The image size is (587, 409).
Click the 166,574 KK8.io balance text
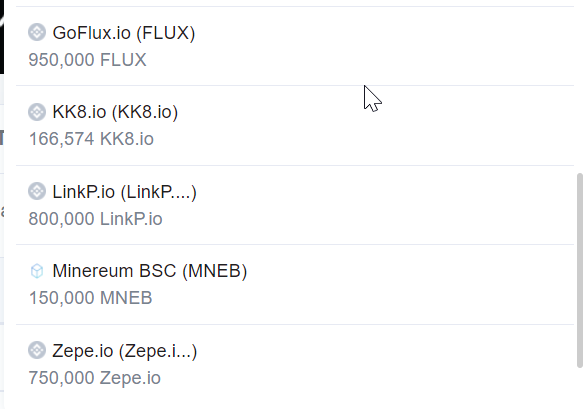click(91, 139)
